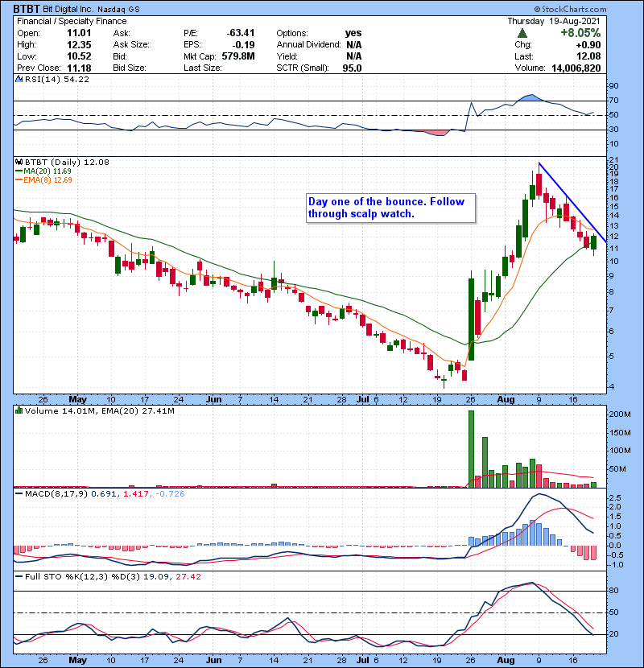
Task: Click the BTBT (Daily) 12.08 chart title
Action: click(x=67, y=163)
